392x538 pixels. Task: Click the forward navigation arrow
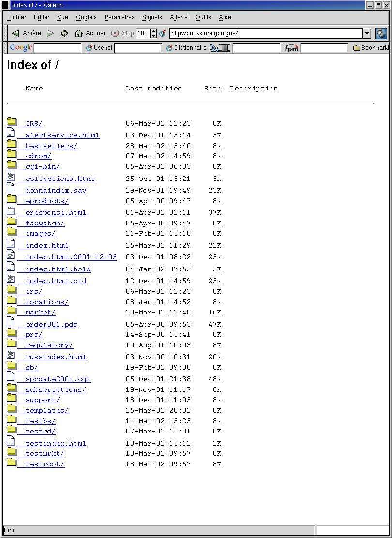pyautogui.click(x=50, y=33)
